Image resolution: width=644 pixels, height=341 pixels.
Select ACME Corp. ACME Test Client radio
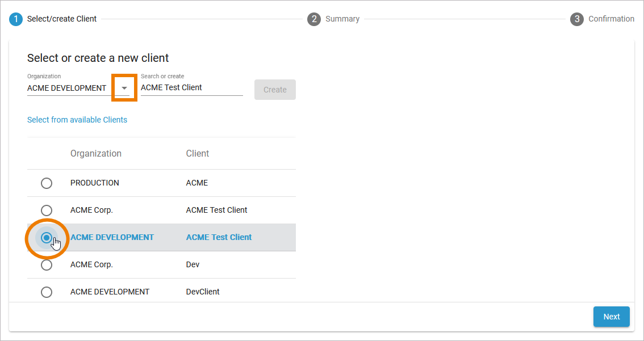(47, 211)
